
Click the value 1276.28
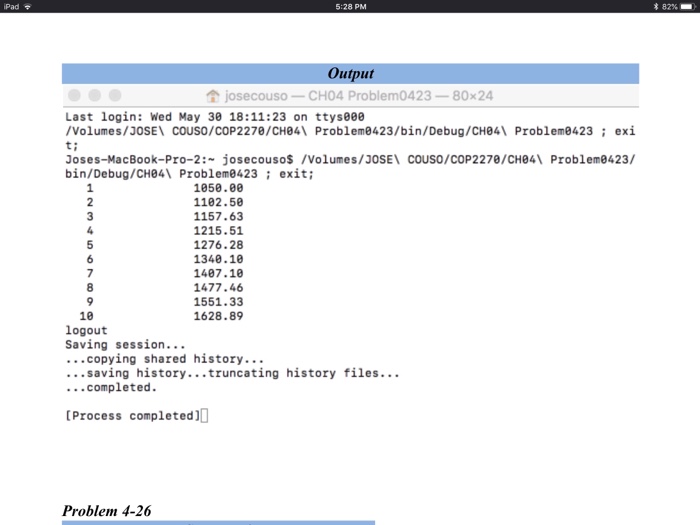point(218,245)
